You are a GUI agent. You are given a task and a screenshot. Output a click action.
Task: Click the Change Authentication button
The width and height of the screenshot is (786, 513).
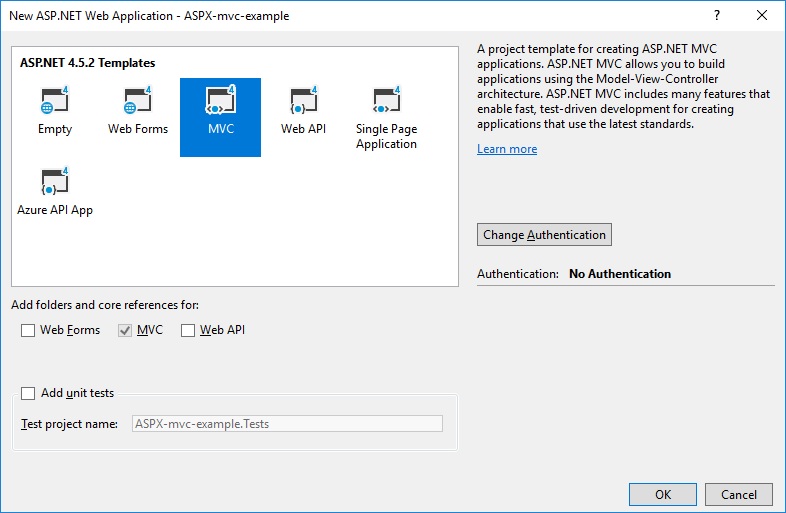point(544,235)
